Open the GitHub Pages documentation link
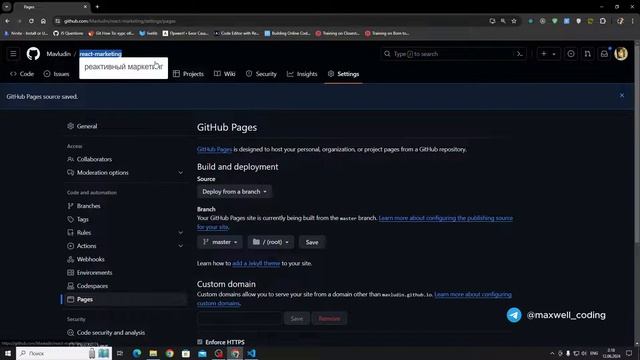This screenshot has width=640, height=360. 214,149
